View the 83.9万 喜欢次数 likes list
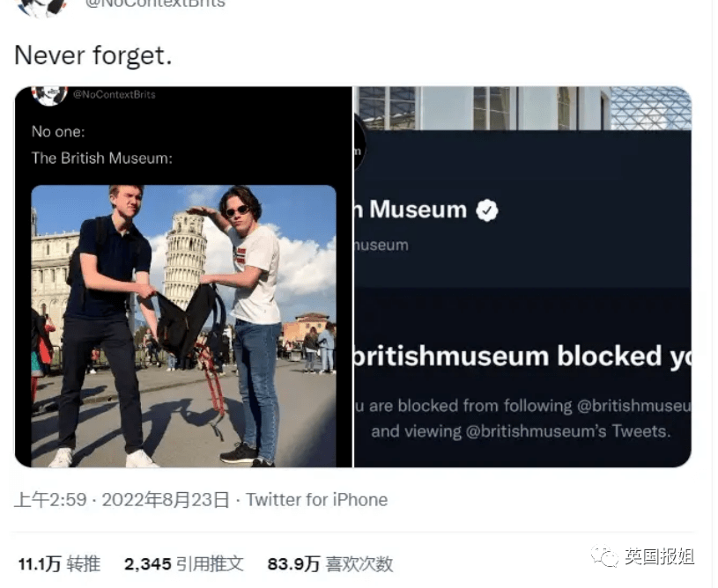The width and height of the screenshot is (718, 588). tap(330, 563)
